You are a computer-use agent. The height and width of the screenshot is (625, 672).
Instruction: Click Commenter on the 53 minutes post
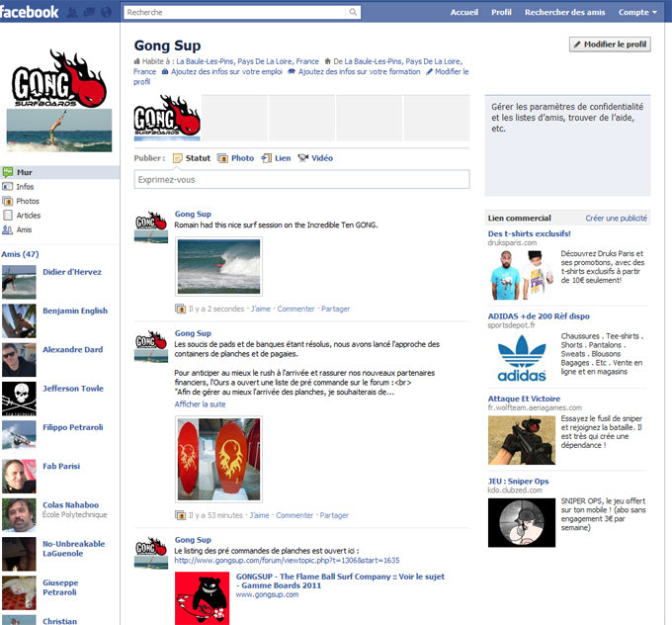coord(294,515)
